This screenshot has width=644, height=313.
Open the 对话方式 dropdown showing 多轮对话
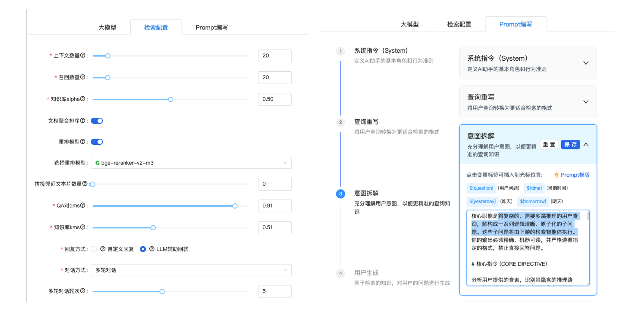191,270
